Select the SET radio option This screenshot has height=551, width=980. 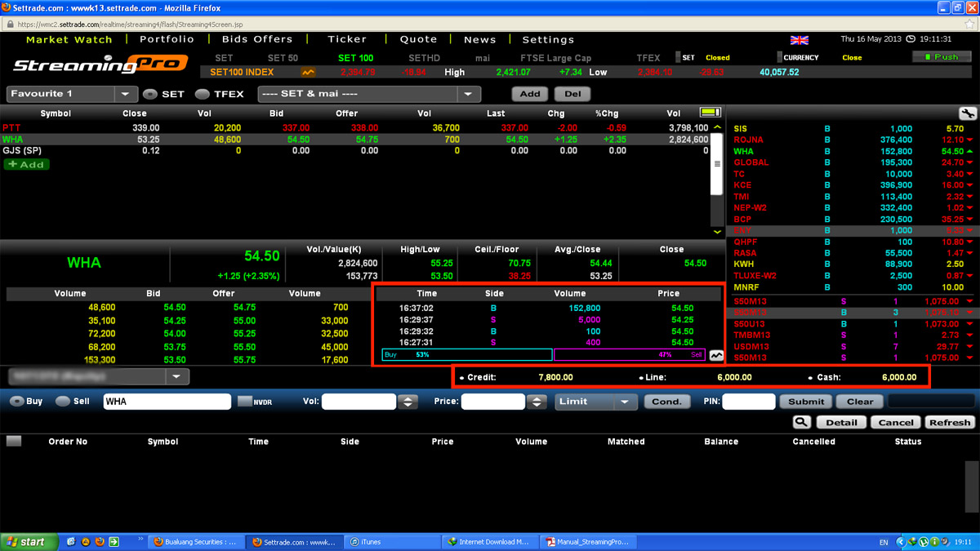tap(149, 94)
